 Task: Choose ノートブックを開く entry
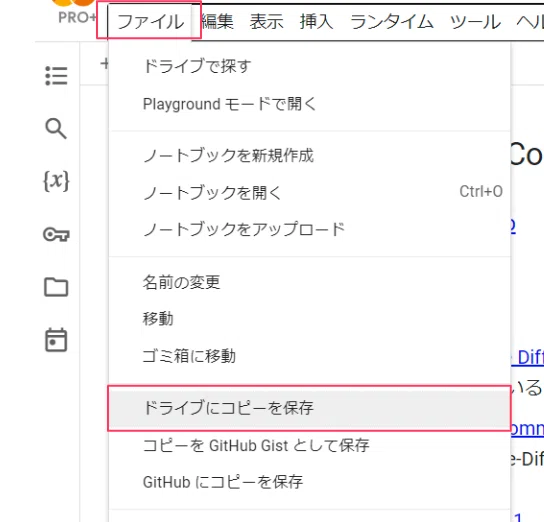(309, 192)
